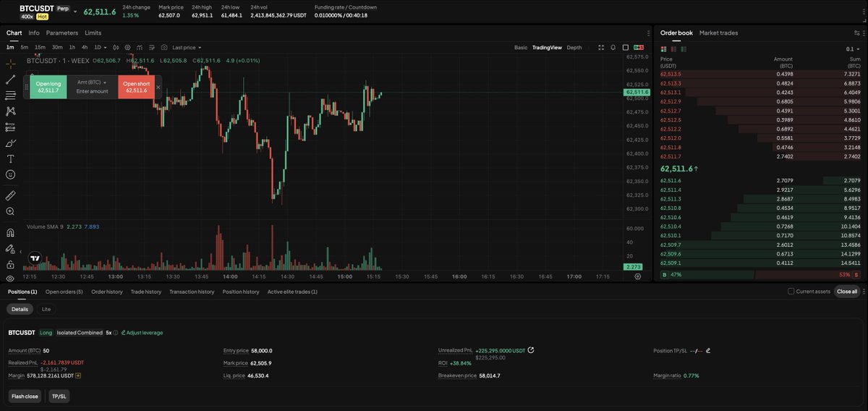
Task: Select the crosshair cursor tool
Action: coord(10,64)
